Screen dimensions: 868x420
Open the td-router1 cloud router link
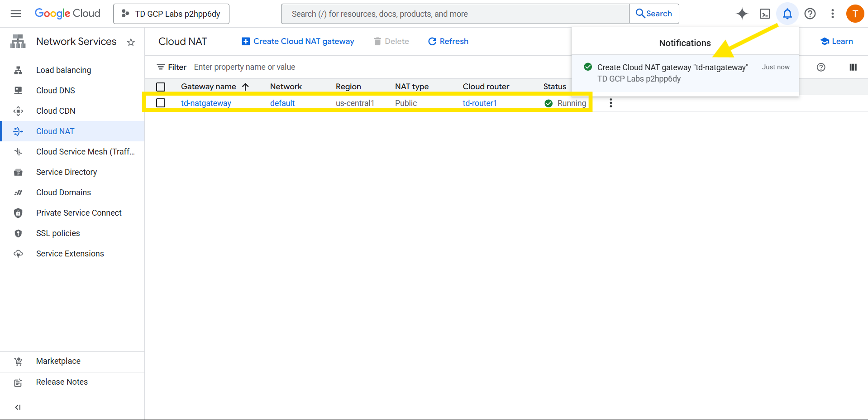pos(479,103)
